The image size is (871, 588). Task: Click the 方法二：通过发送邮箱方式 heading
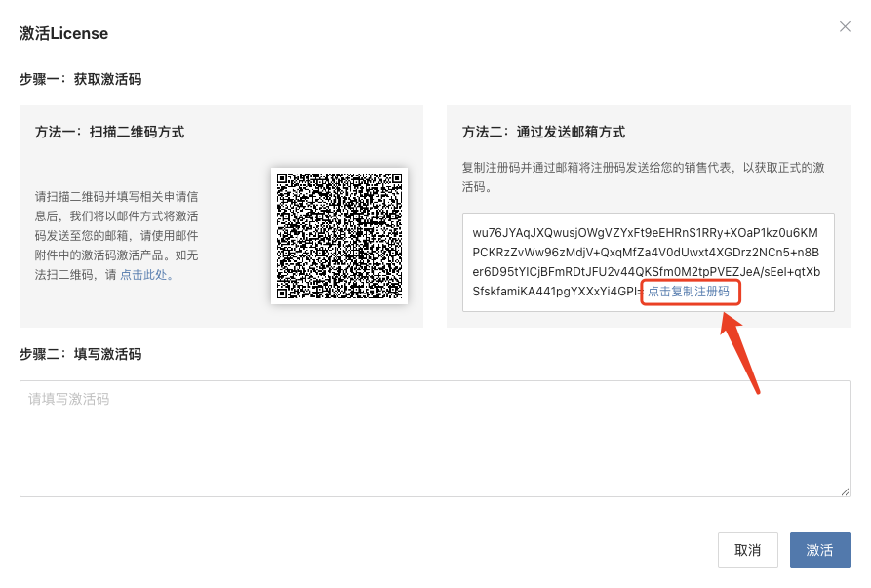(544, 132)
